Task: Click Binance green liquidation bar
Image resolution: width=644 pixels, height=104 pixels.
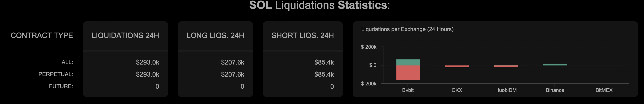Action: pos(555,64)
